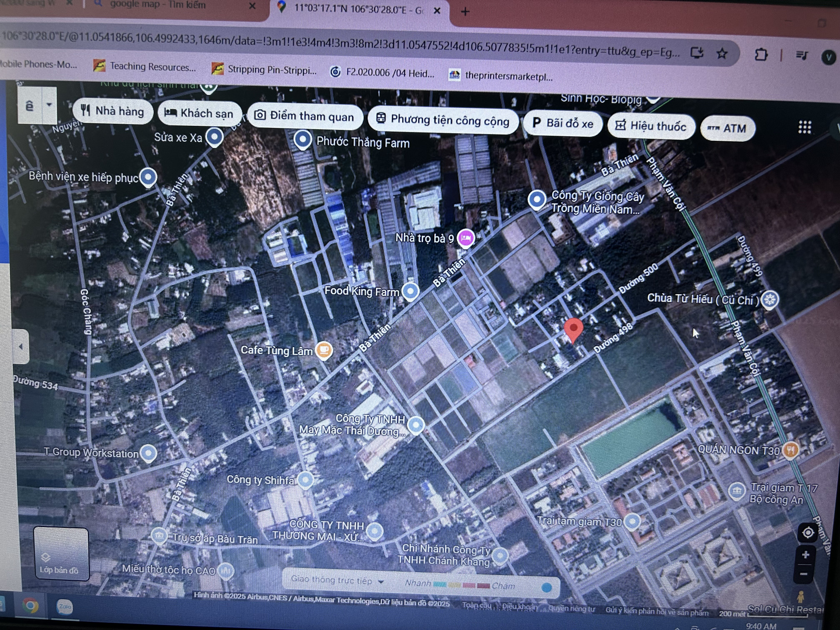Select Công Ty Giống Cây Trồng marker
Image resolution: width=840 pixels, height=630 pixels.
[x=537, y=199]
